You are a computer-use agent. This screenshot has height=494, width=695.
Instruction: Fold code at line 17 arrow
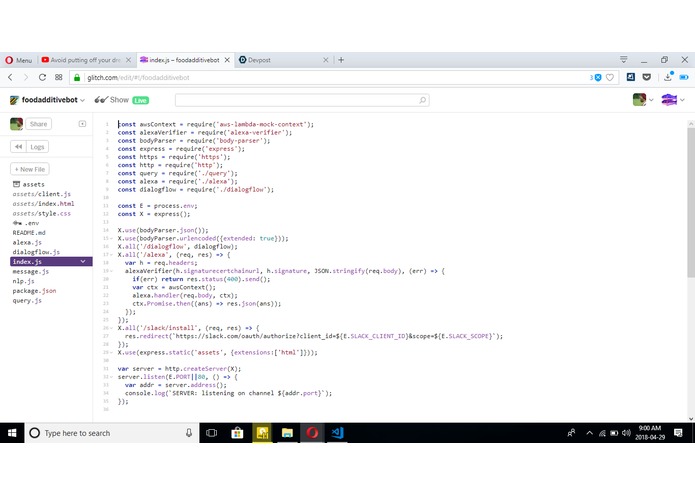click(x=111, y=255)
